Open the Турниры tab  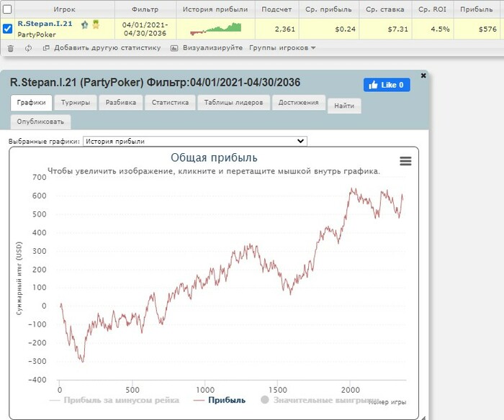[76, 103]
